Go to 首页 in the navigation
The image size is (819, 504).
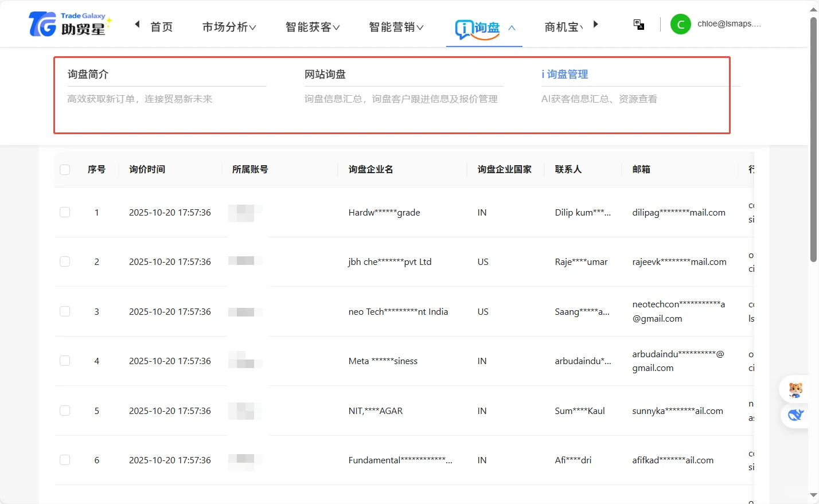tap(163, 26)
